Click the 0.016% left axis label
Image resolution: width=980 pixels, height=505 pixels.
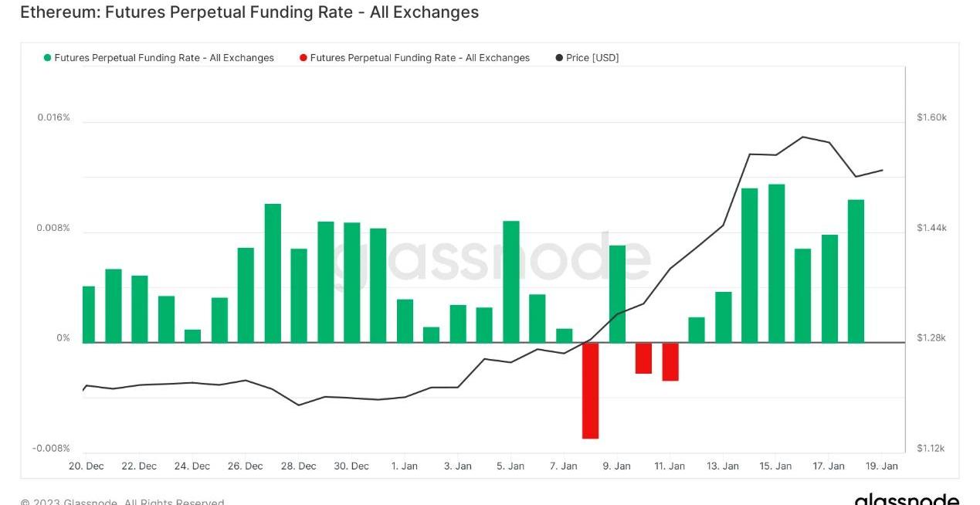click(x=53, y=117)
